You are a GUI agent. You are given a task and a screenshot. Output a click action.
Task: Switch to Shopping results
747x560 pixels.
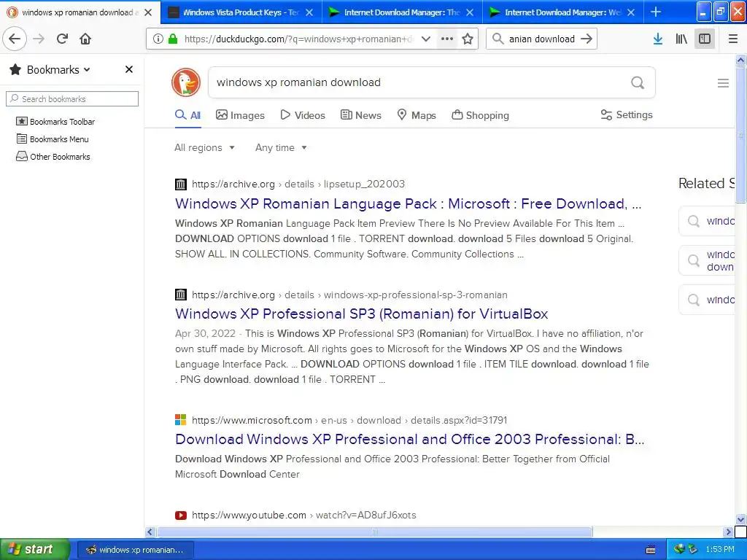tap(480, 115)
